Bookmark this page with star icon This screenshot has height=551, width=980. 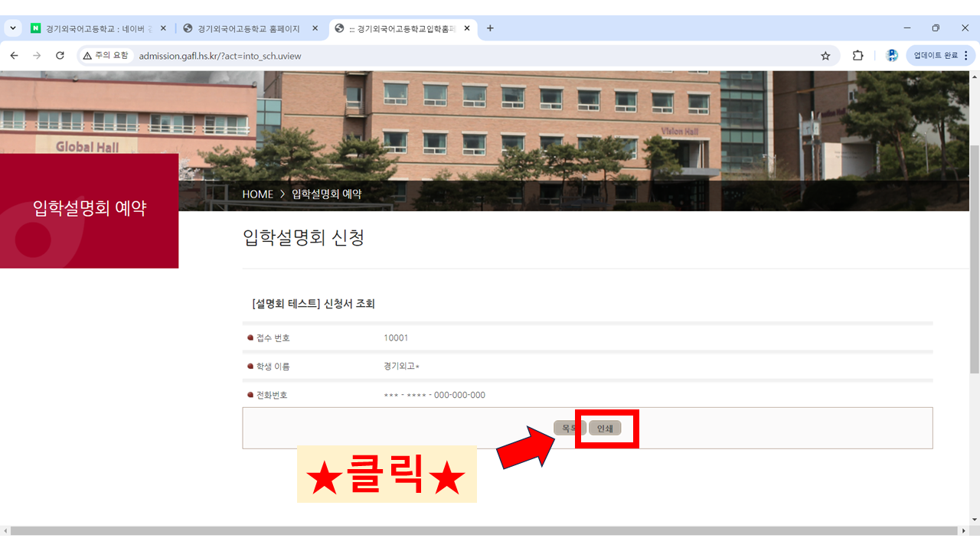tap(825, 56)
